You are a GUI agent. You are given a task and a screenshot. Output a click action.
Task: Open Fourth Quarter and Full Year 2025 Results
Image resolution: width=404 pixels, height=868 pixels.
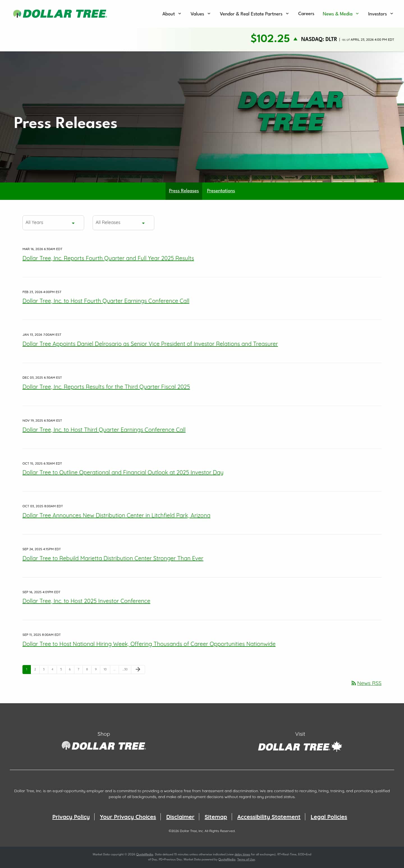[108, 258]
